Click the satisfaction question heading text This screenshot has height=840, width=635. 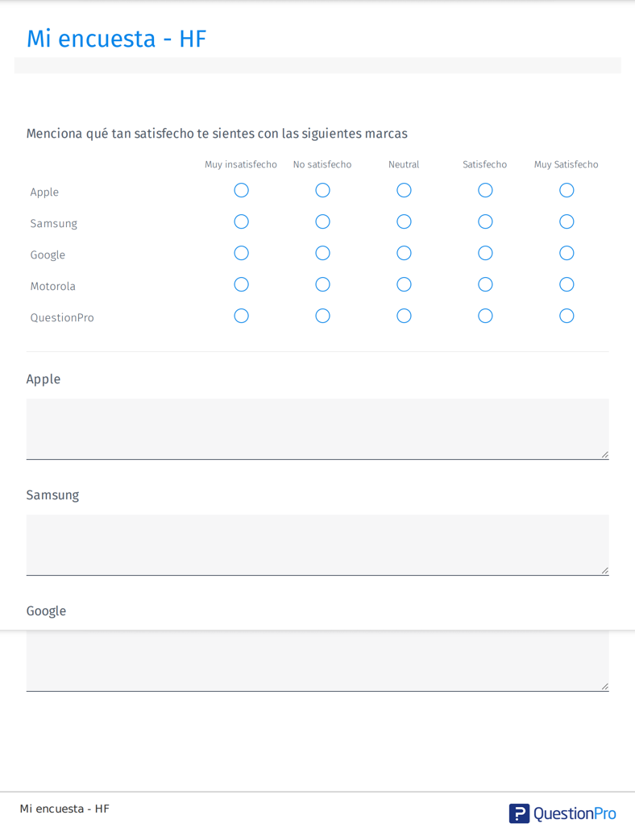(217, 133)
